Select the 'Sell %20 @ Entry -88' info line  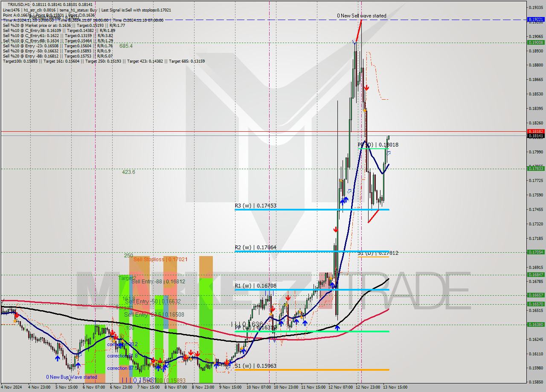pos(58,56)
